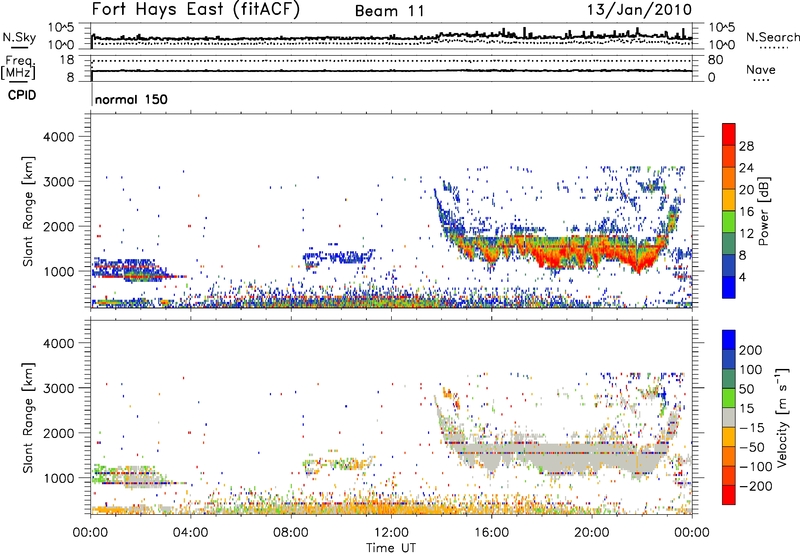The image size is (800, 554).
Task: Click the "28" tick on Power color bar
Action: click(x=746, y=146)
